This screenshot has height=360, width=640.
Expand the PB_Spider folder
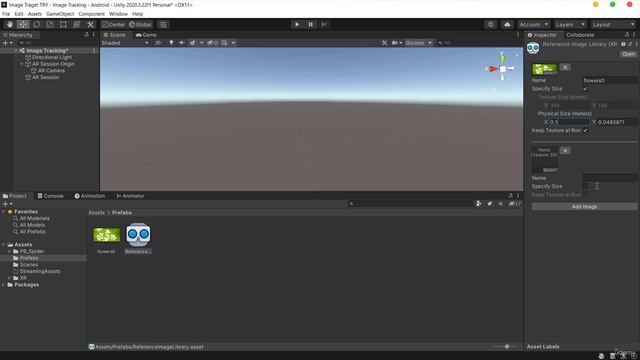click(9, 251)
